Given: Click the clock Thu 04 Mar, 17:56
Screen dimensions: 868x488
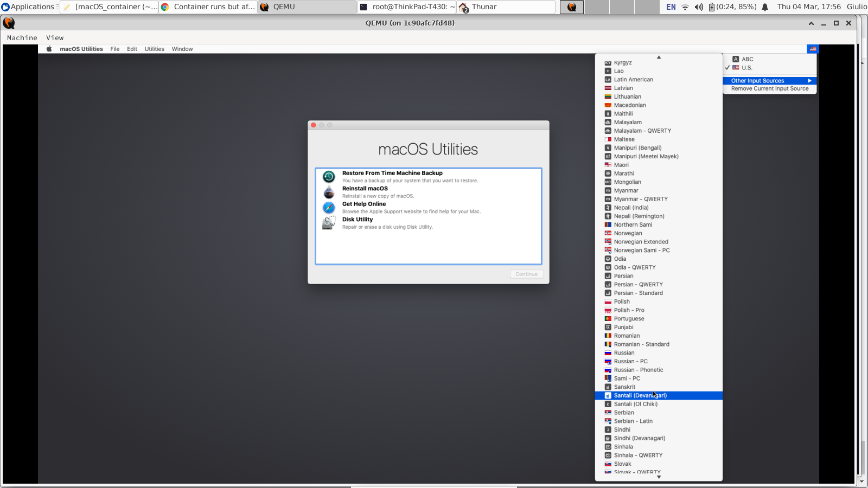Looking at the screenshot, I should tap(809, 7).
